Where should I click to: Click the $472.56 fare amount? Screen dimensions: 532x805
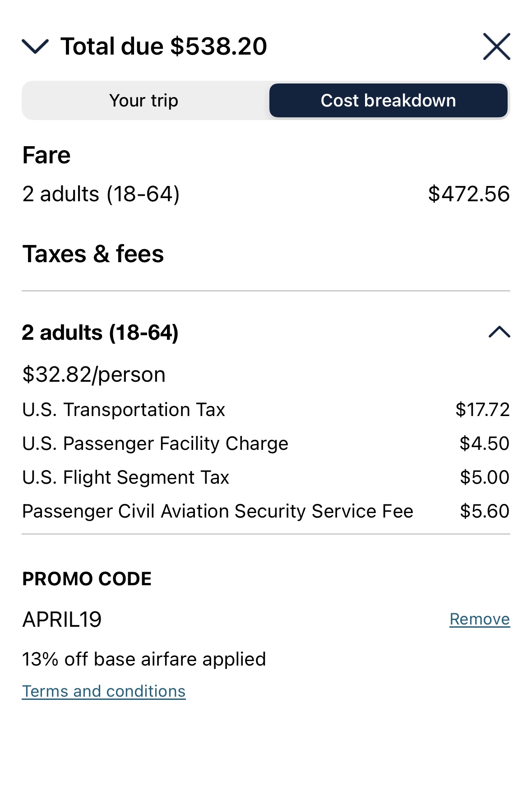point(468,194)
